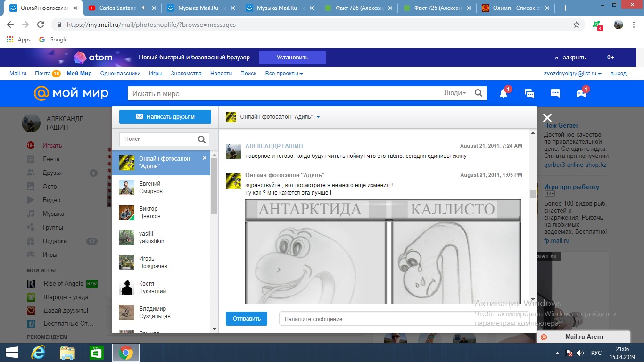Launch Internet Explorer from the taskbar

click(38, 353)
